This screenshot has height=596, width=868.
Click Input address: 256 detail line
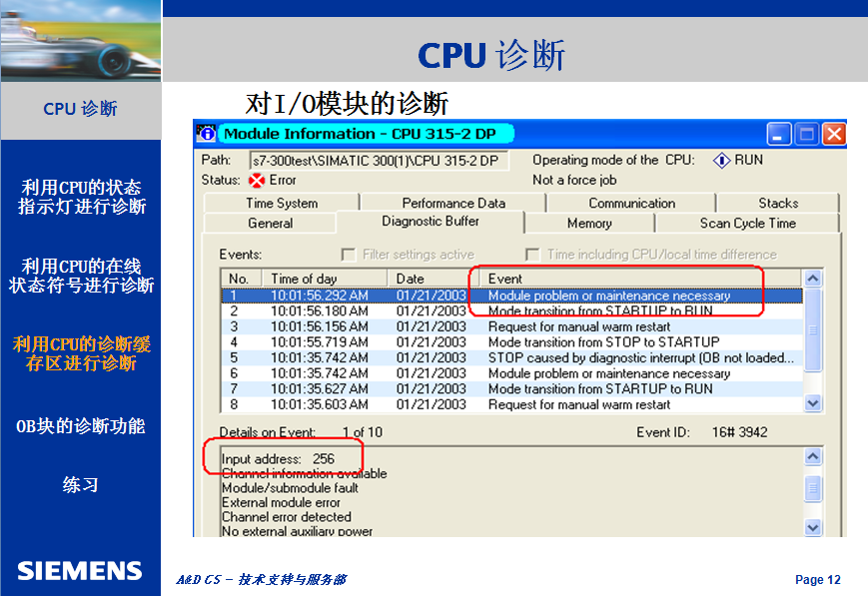[x=278, y=459]
